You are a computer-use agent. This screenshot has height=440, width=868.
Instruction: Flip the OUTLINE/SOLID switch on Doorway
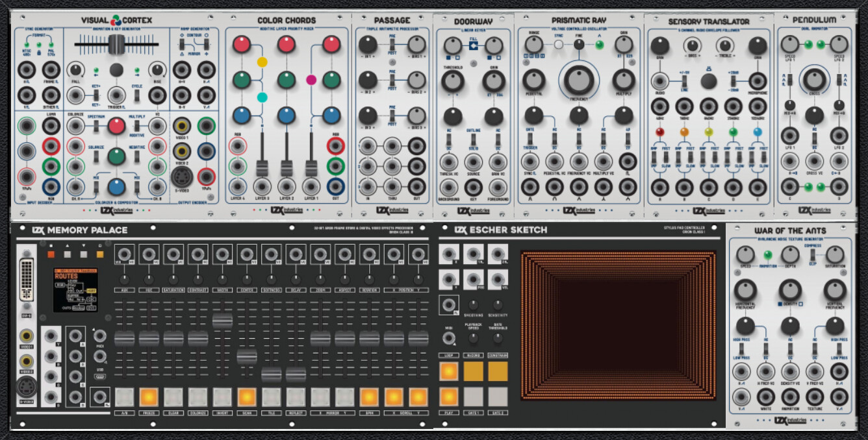tap(473, 140)
